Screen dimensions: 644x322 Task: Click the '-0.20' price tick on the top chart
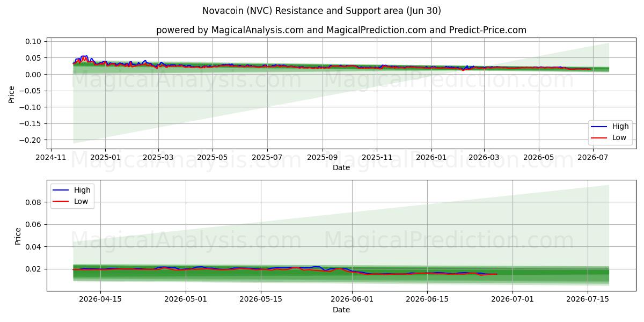[x=31, y=140]
